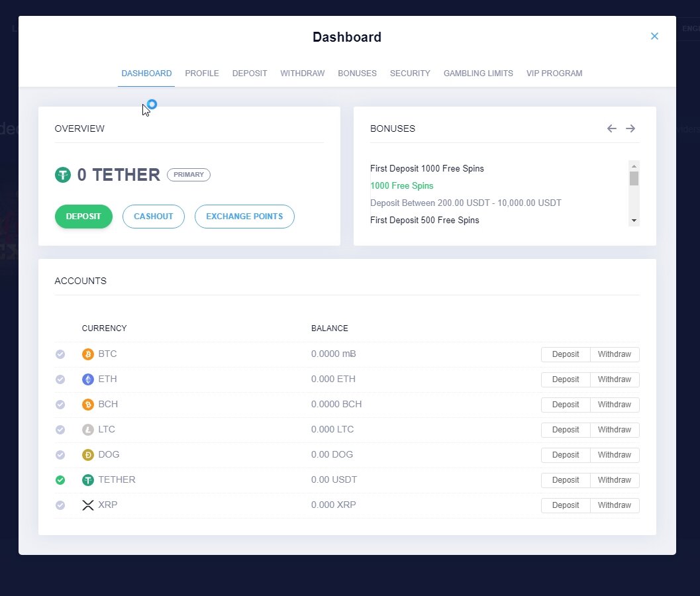Click Withdraw in the ETH row
This screenshot has width=700, height=596.
(615, 379)
